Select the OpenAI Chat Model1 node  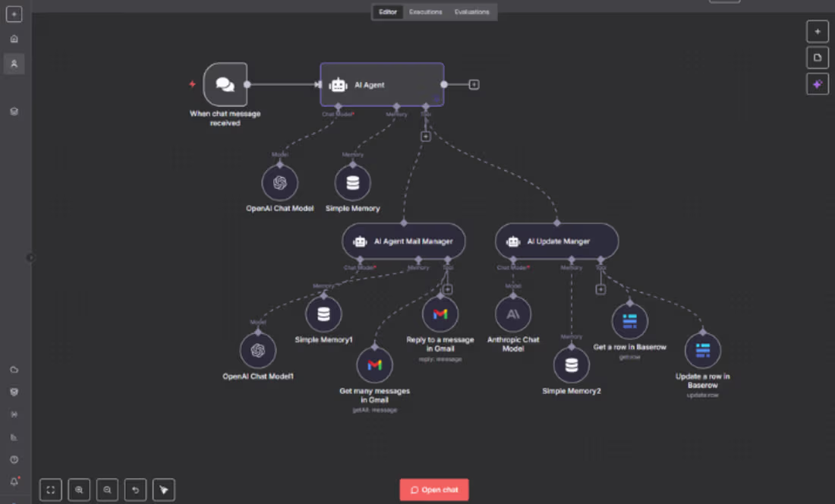click(x=258, y=350)
